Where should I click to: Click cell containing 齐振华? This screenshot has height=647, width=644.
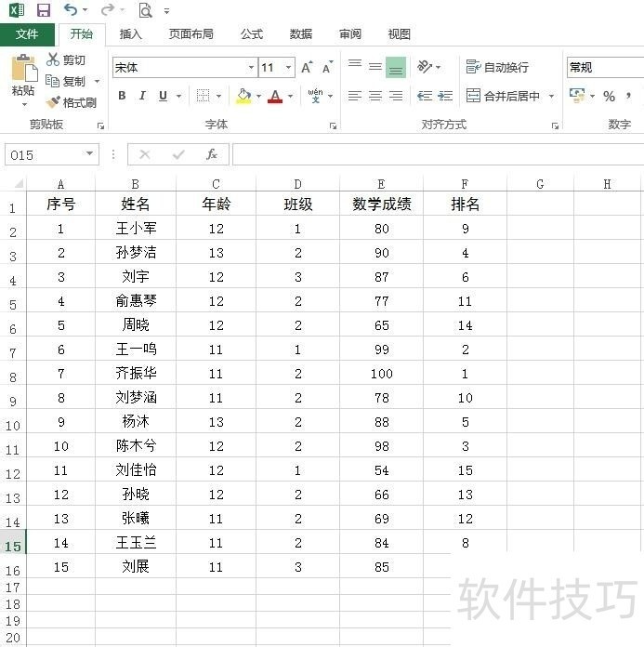click(x=136, y=374)
